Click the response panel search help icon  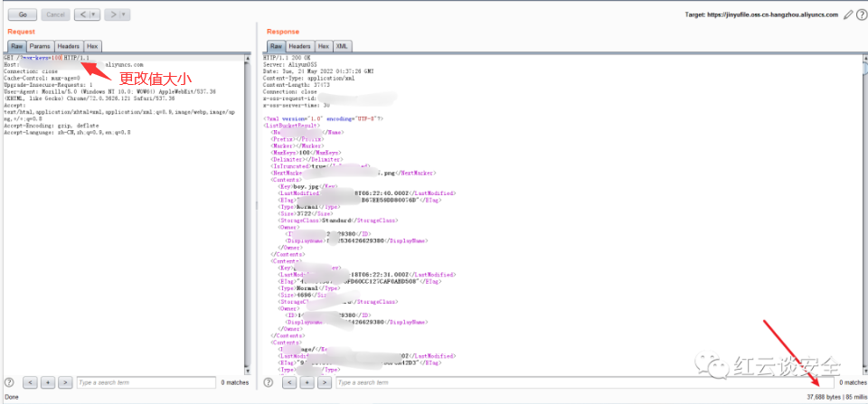pos(269,383)
